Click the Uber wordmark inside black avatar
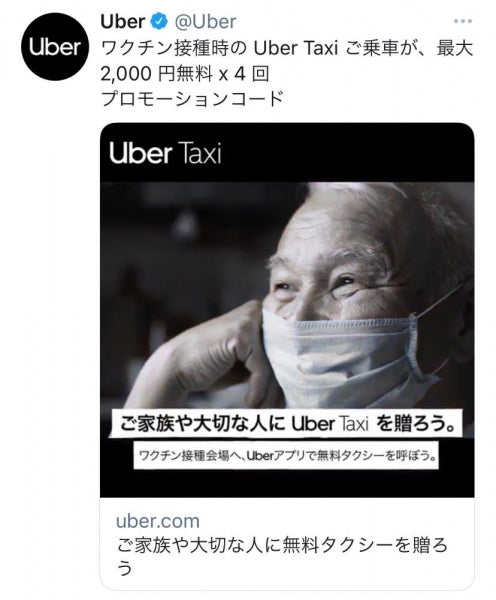The width and height of the screenshot is (496, 600). coord(55,47)
